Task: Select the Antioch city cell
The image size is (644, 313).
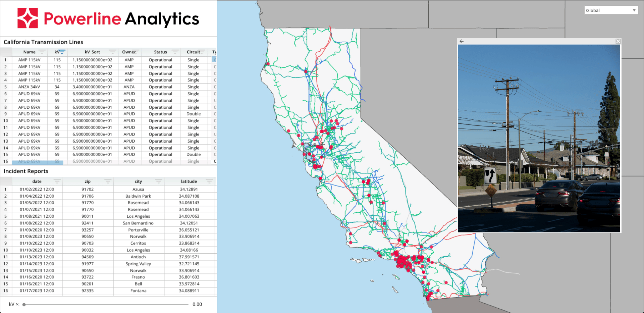Action: [x=138, y=257]
